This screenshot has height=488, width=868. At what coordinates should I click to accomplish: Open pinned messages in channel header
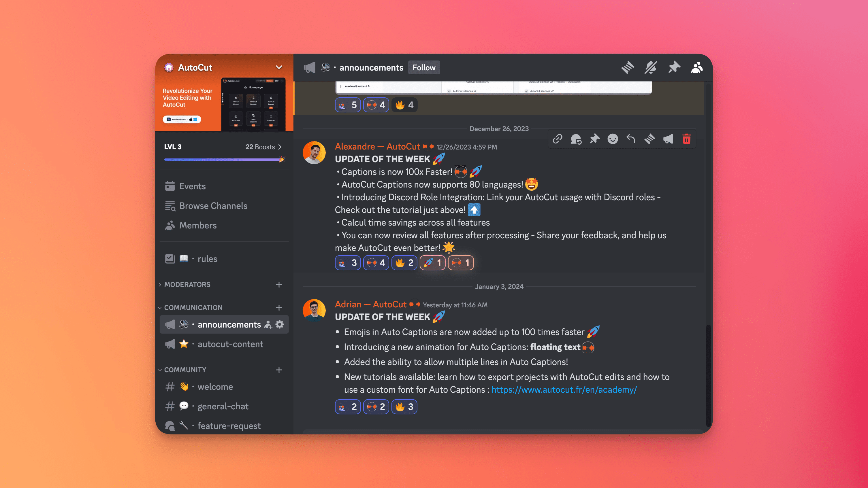tap(674, 68)
